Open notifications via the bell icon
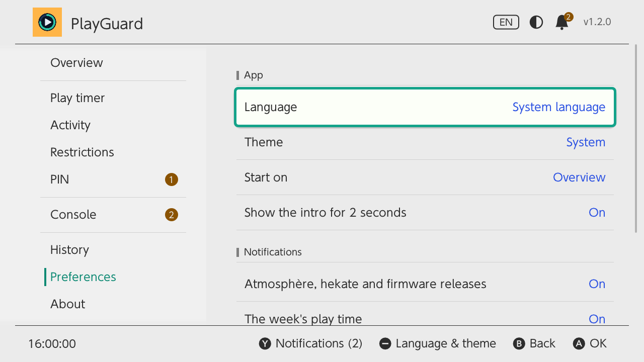The width and height of the screenshot is (644, 362). [563, 22]
